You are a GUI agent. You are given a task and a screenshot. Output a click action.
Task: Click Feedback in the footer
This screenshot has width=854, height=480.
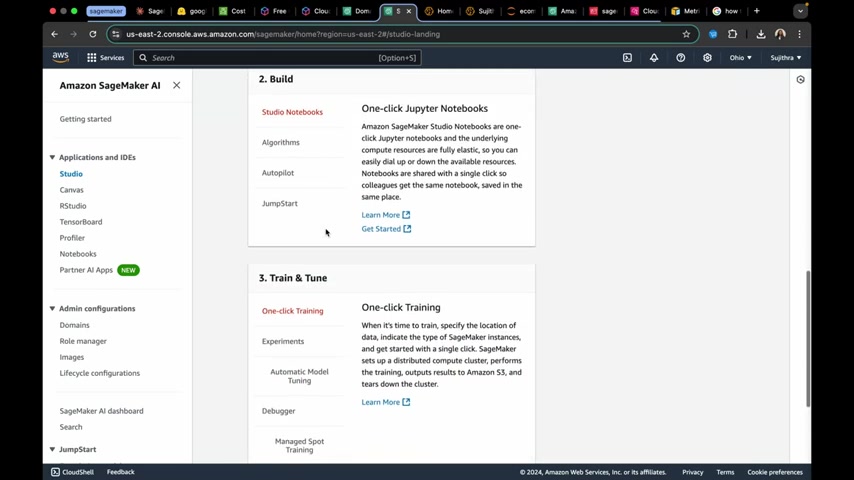tap(120, 472)
